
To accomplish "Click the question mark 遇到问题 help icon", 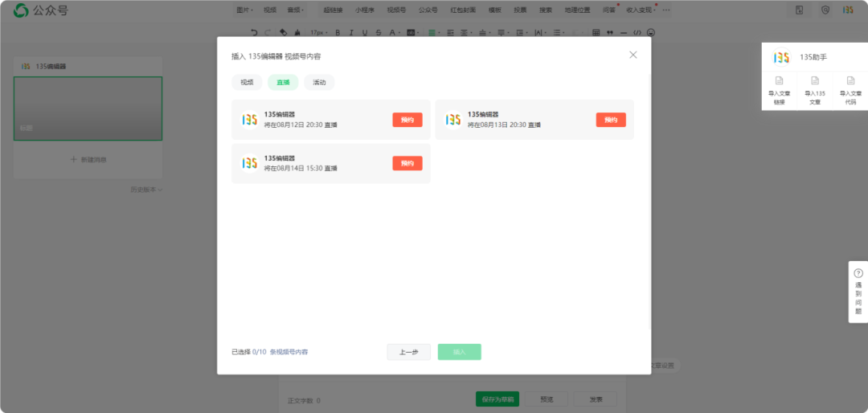I will 858,273.
